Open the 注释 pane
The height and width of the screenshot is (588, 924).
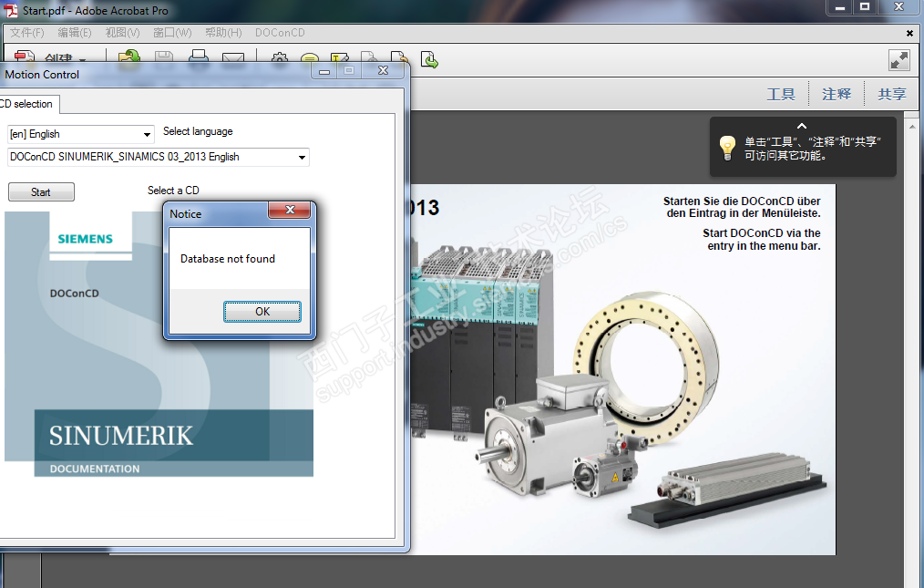pyautogui.click(x=837, y=94)
